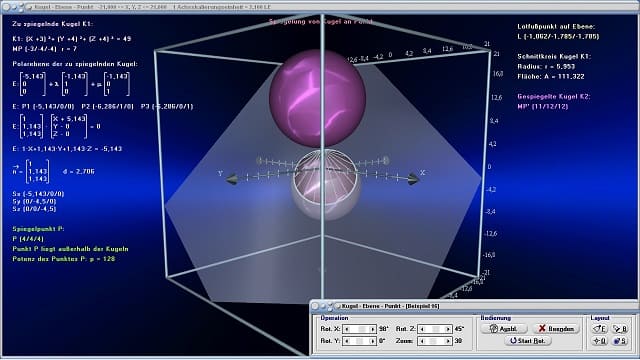Click the Start Rot. rotation button
Image resolution: width=640 pixels, height=360 pixels.
pos(527,341)
